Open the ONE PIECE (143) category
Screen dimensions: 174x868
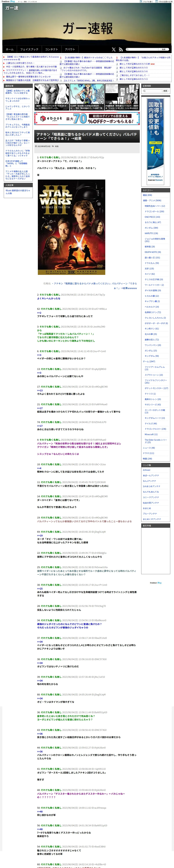[x=152, y=217]
